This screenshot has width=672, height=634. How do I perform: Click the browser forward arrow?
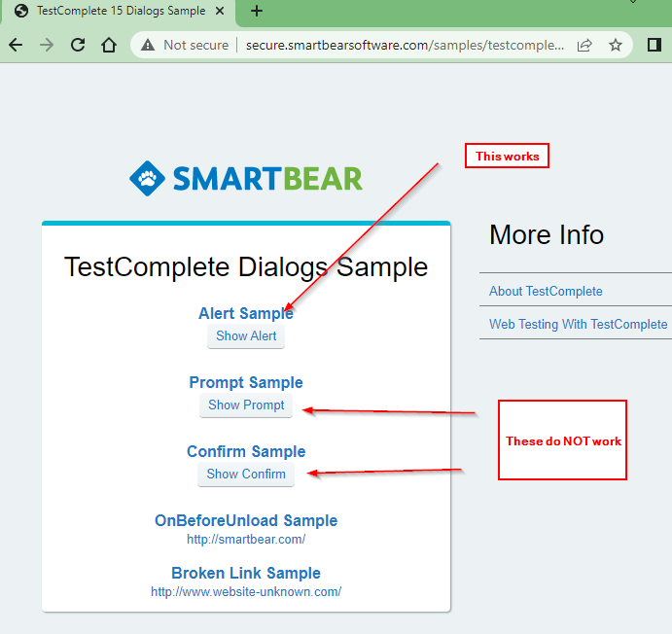click(47, 45)
